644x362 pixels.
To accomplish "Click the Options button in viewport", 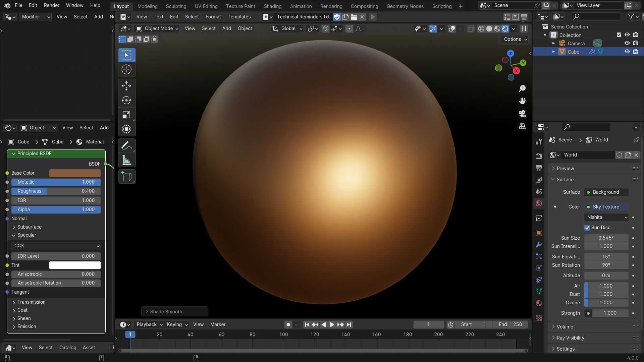I will pyautogui.click(x=515, y=39).
